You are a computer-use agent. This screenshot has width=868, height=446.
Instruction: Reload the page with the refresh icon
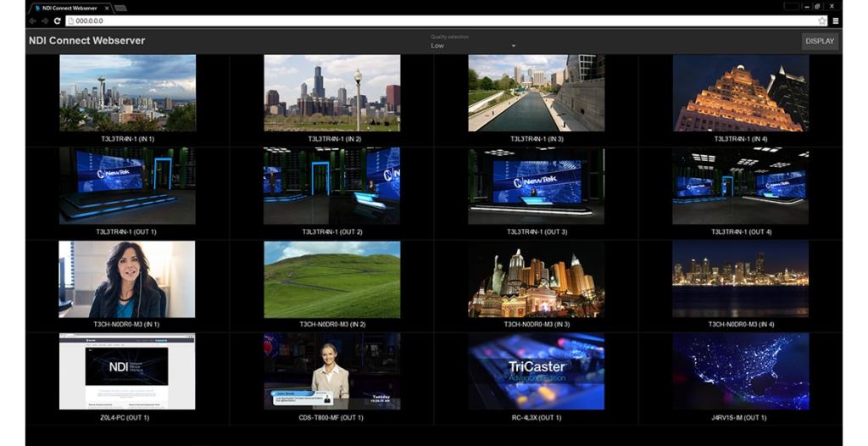[x=58, y=20]
